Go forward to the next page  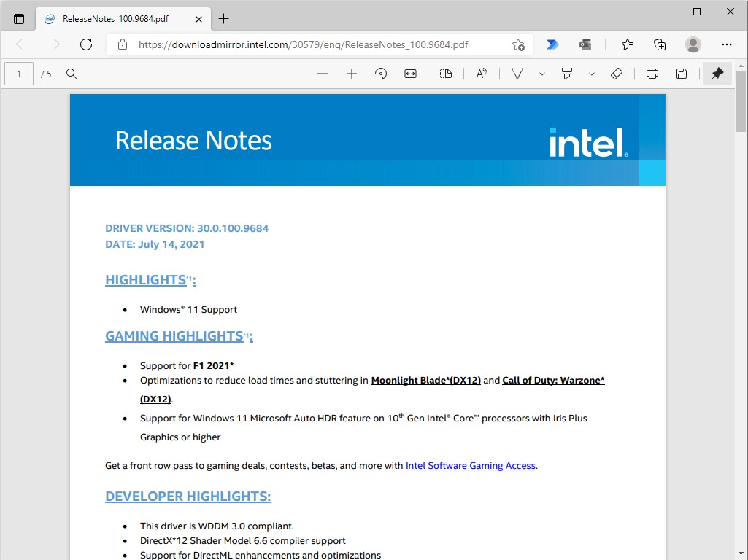(x=54, y=44)
